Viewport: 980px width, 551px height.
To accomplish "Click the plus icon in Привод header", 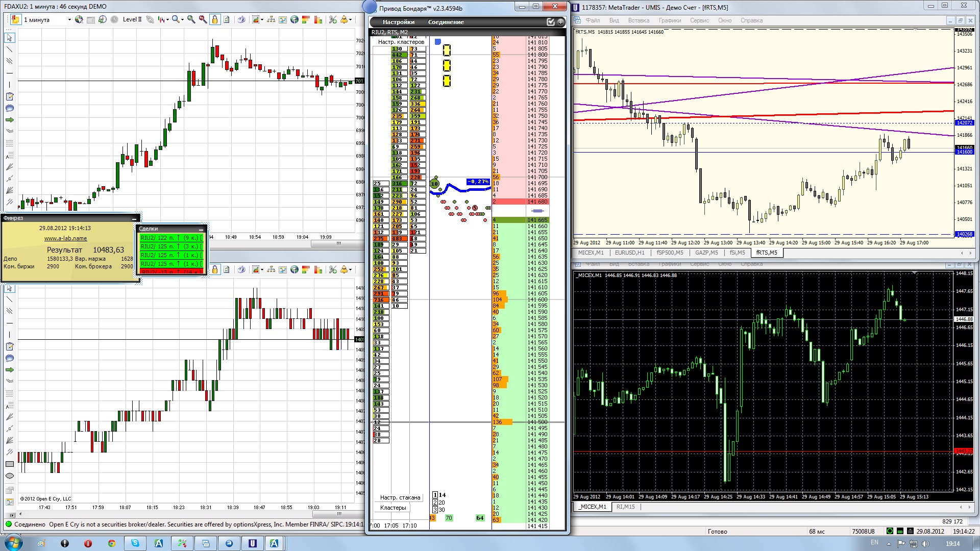I will (560, 22).
